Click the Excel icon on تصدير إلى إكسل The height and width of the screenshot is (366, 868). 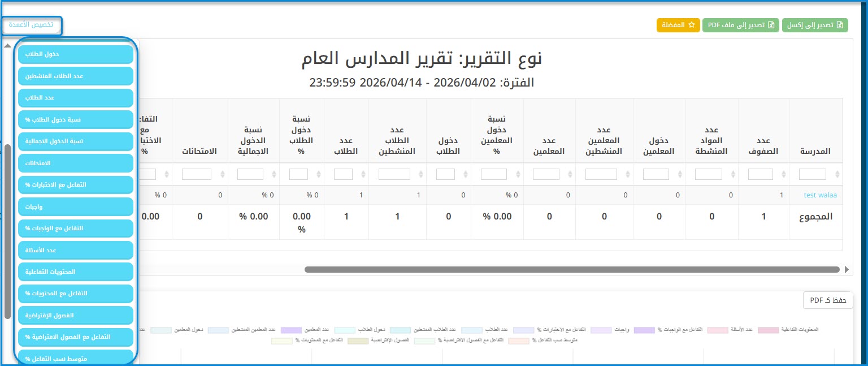[839, 25]
